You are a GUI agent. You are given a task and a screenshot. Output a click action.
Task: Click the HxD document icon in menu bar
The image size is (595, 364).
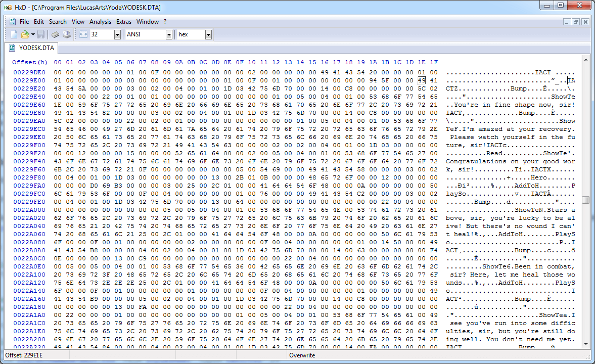pyautogui.click(x=13, y=22)
